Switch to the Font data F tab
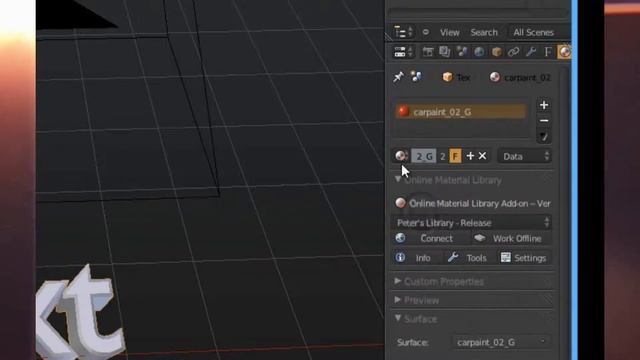This screenshot has height=360, width=640. [x=548, y=52]
